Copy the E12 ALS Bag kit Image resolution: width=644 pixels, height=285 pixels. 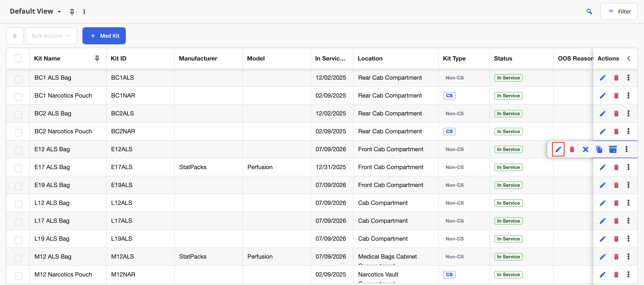[x=599, y=149]
